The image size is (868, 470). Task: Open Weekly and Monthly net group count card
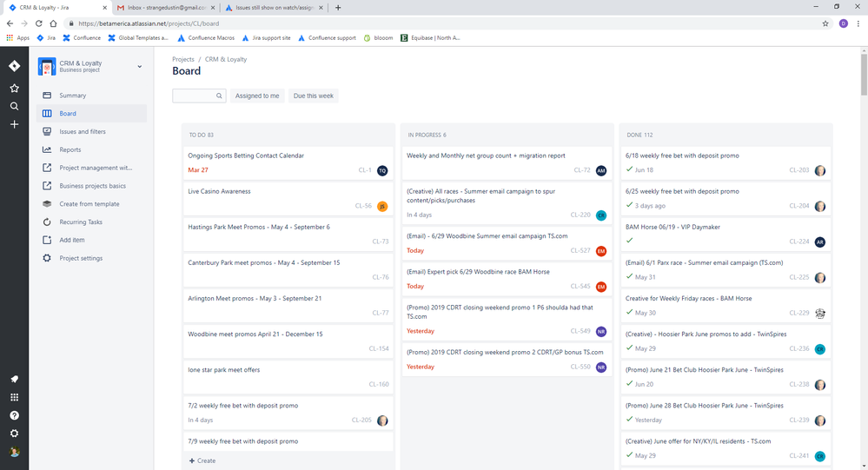coord(507,162)
